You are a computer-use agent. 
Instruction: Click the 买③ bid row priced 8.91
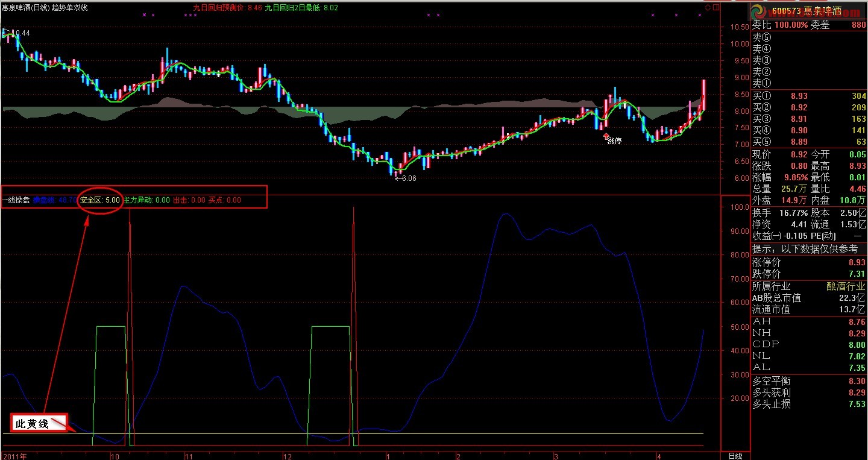coord(809,119)
